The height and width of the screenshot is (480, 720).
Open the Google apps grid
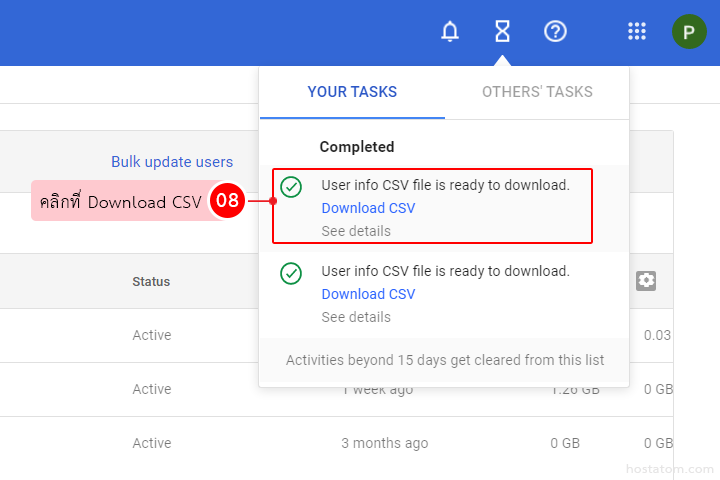coord(637,32)
